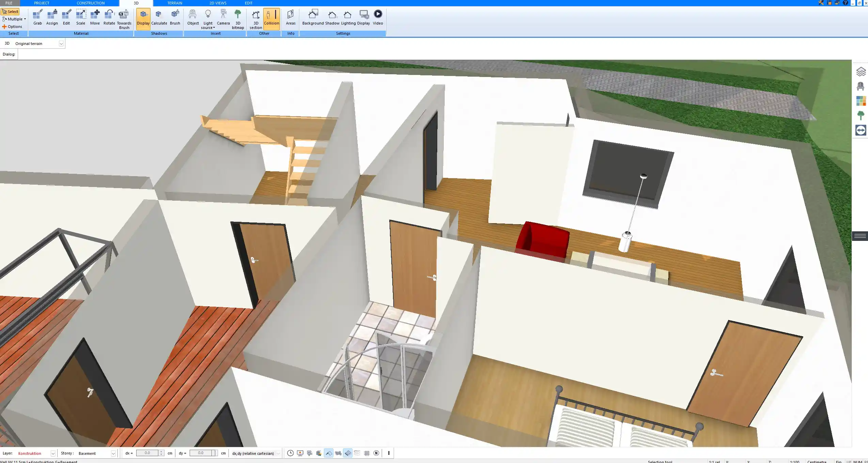Expand the Multiple selection dropdown

tap(25, 19)
